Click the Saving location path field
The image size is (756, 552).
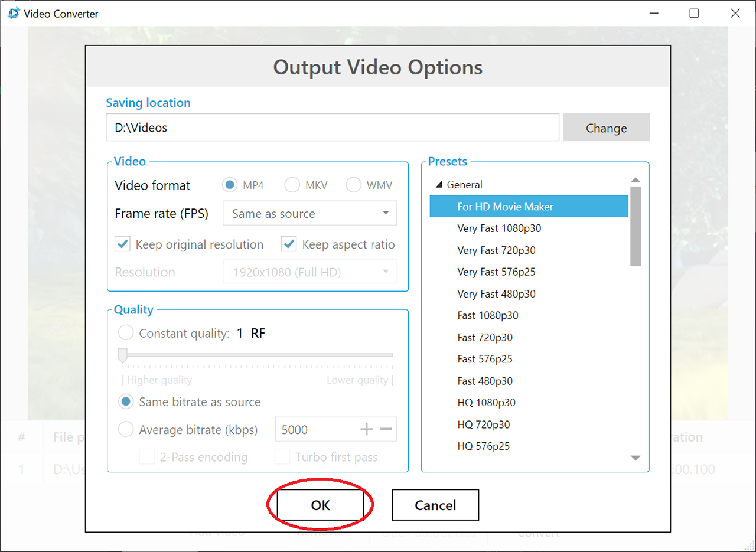tap(332, 128)
